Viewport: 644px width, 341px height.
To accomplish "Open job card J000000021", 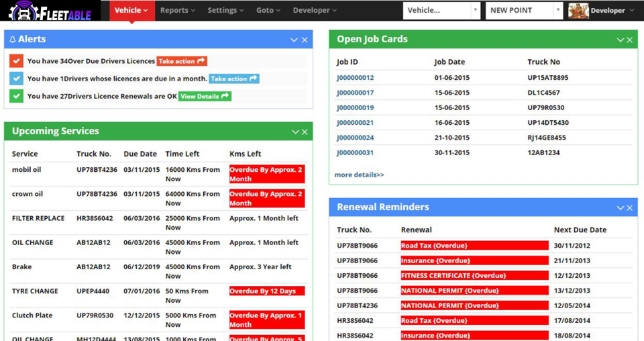I will (356, 123).
